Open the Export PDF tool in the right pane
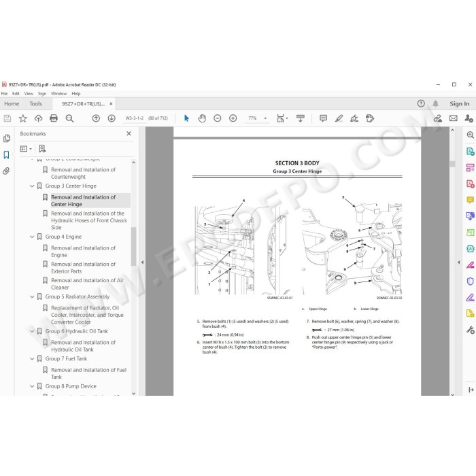Screen dimensions: 476x476 [x=470, y=152]
